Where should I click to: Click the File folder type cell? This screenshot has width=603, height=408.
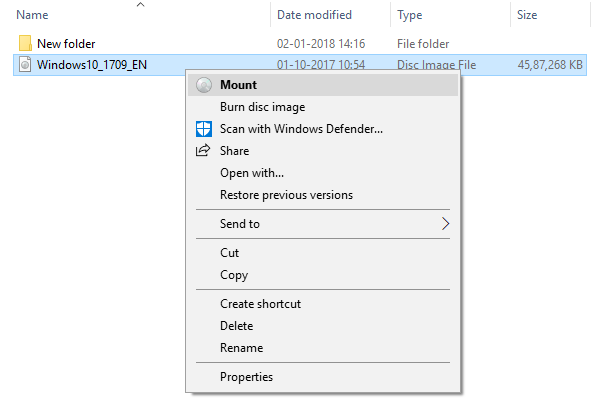coord(423,44)
